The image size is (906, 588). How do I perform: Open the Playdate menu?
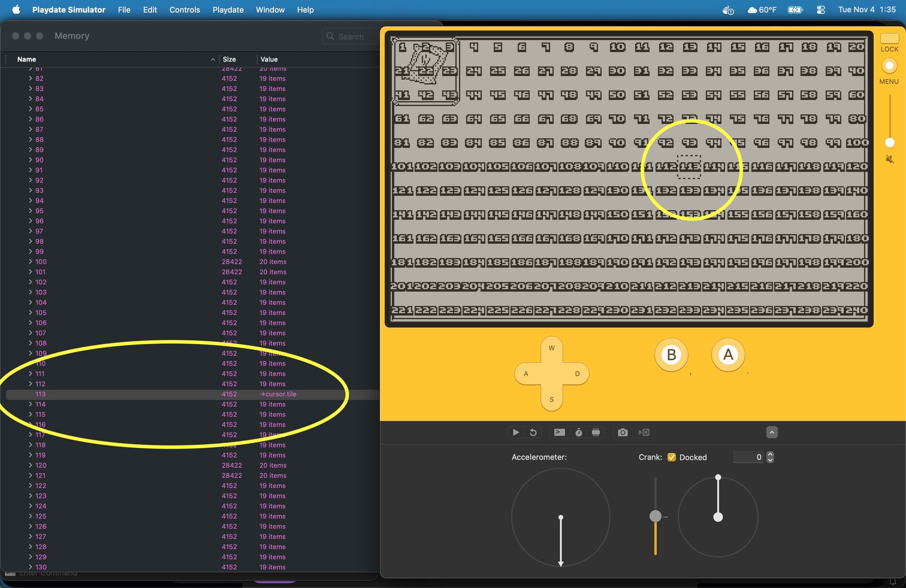point(228,9)
